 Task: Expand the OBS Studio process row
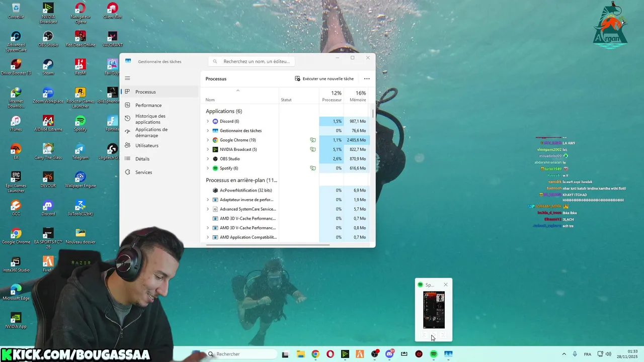[x=208, y=159]
